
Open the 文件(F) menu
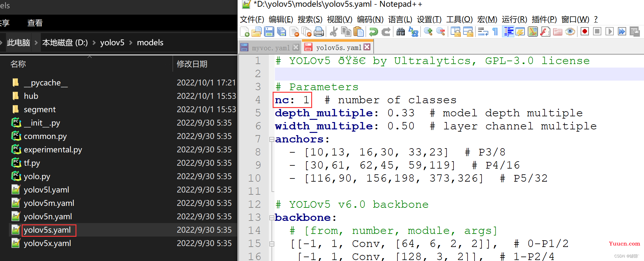coord(252,19)
